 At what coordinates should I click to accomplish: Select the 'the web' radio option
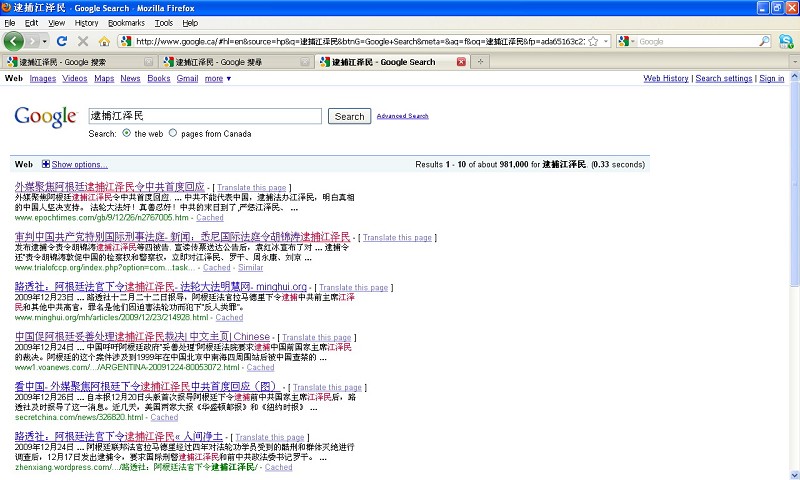click(x=126, y=133)
